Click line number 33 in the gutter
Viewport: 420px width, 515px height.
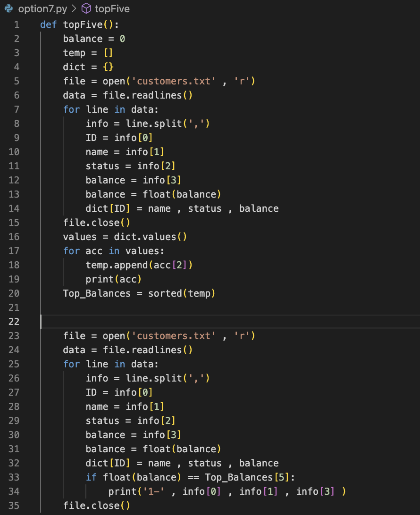pyautogui.click(x=15, y=477)
